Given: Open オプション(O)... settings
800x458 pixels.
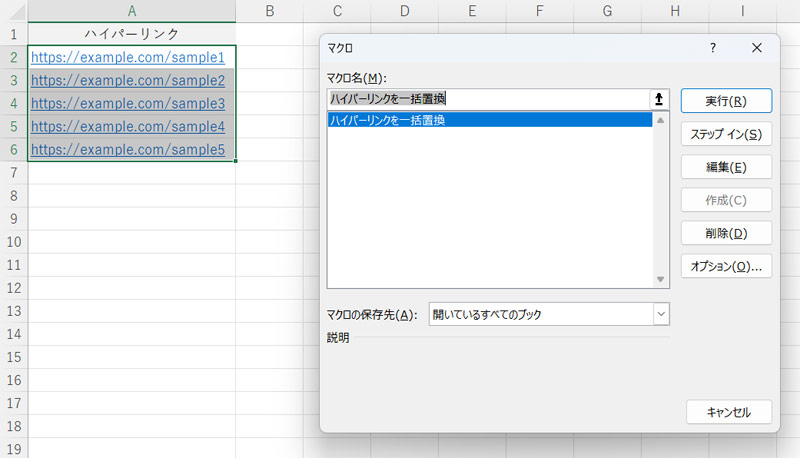Looking at the screenshot, I should (725, 266).
